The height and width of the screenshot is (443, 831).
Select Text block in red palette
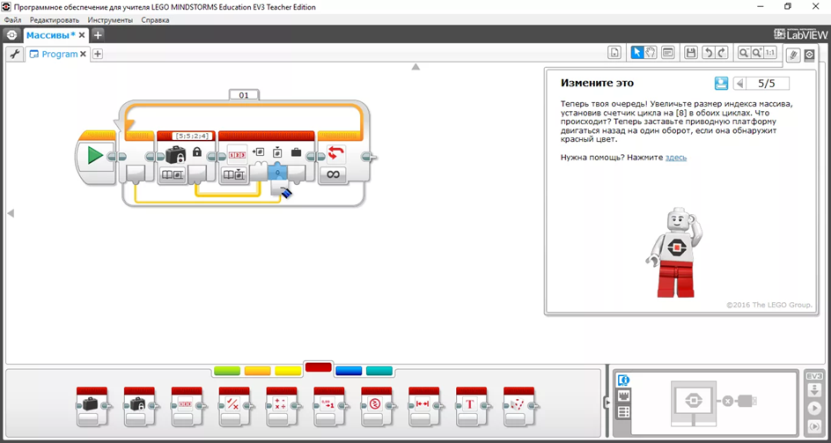(471, 406)
